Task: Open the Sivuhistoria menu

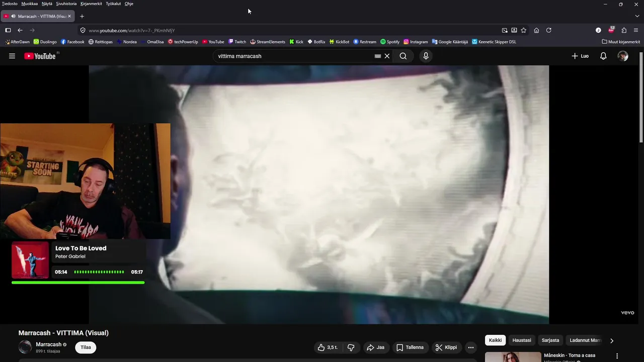Action: pyautogui.click(x=66, y=4)
